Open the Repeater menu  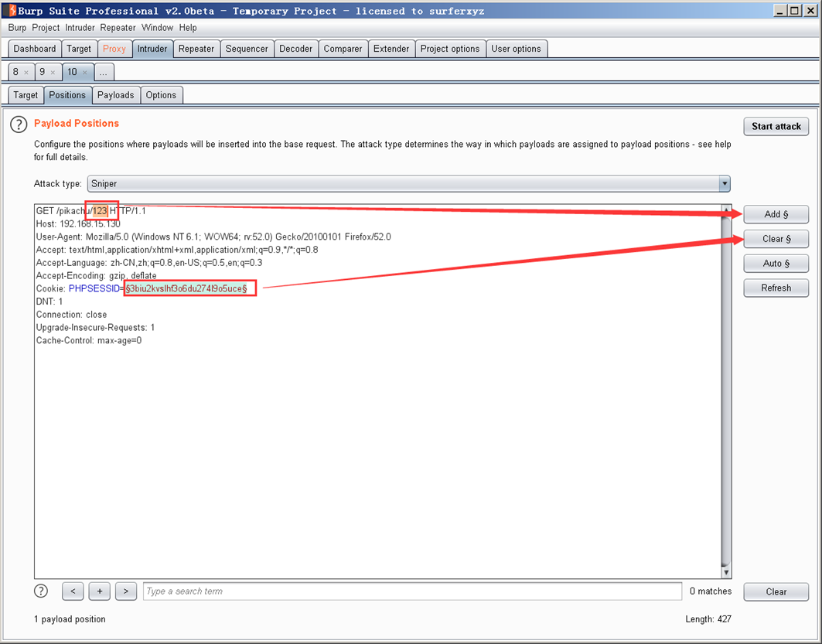click(x=118, y=28)
